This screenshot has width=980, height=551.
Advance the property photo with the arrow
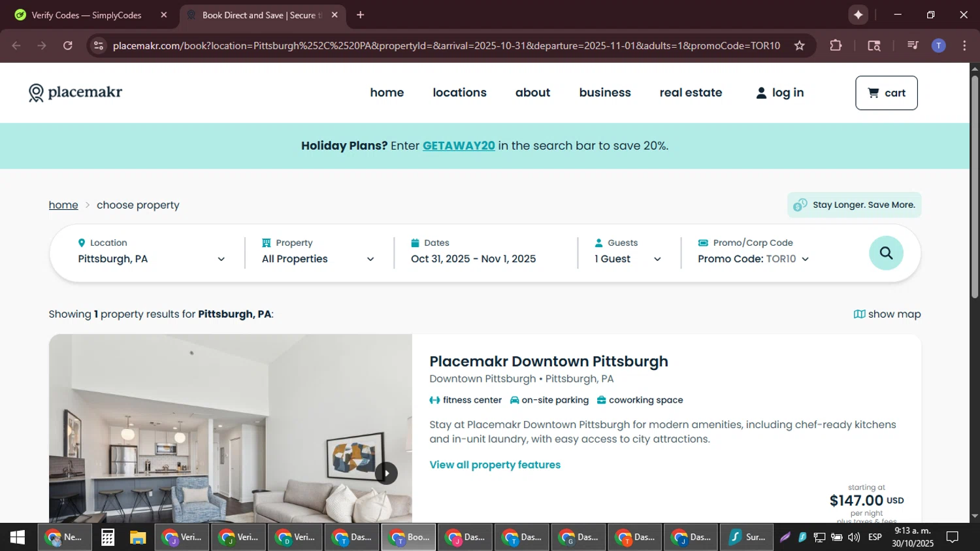pos(386,473)
